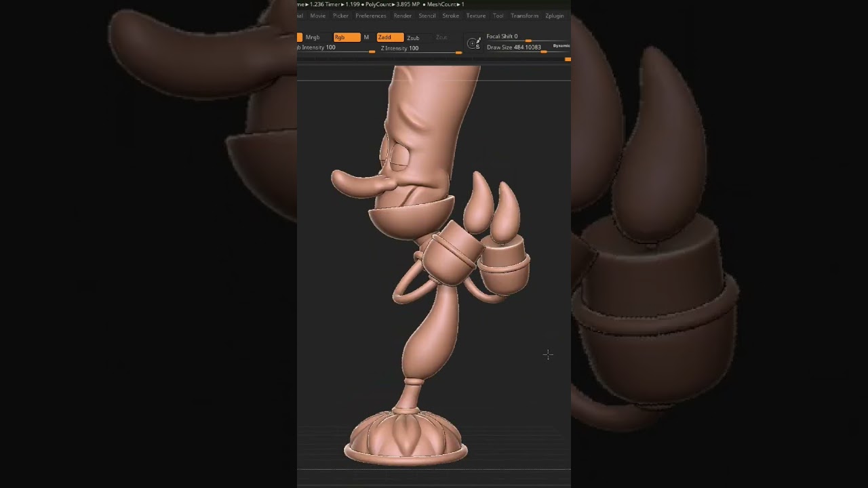Open the Zplugin menu

555,16
